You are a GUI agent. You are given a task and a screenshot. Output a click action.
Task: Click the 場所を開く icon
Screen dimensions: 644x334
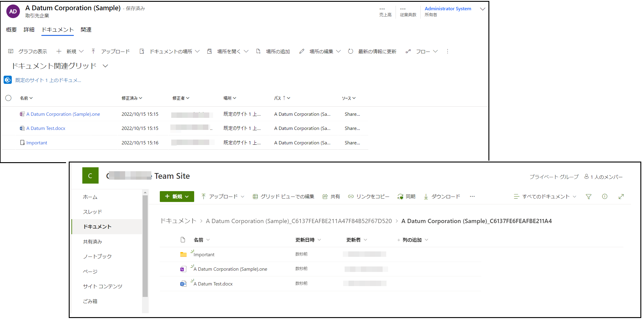(210, 51)
